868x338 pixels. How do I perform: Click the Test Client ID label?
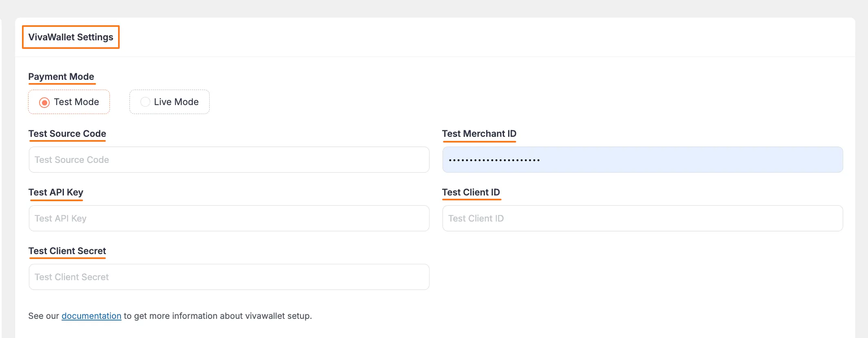(471, 192)
